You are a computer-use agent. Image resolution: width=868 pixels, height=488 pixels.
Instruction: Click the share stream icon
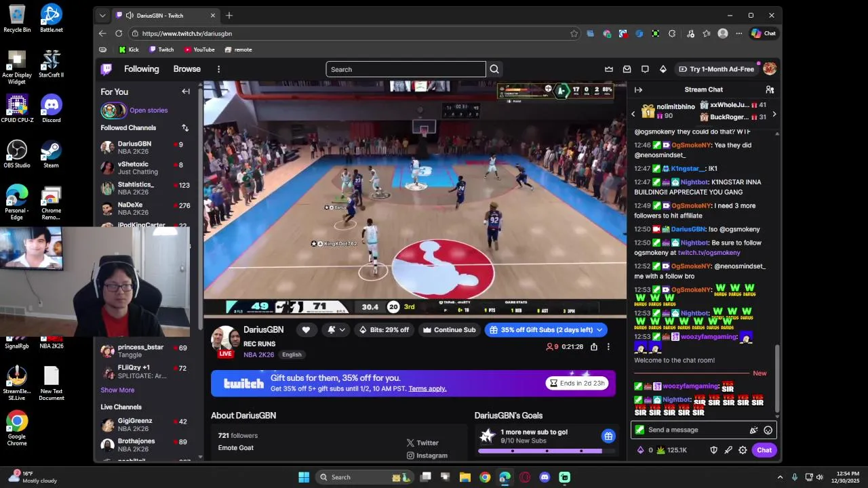[594, 347]
